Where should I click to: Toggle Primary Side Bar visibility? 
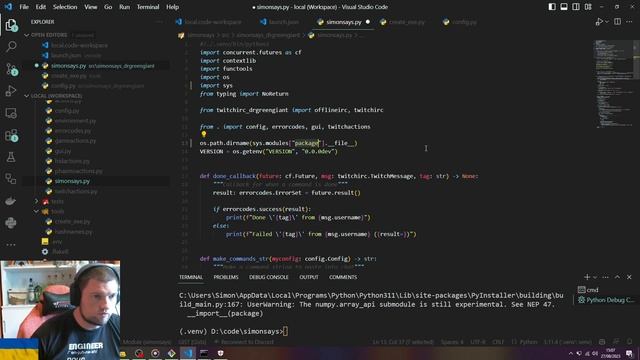click(552, 7)
